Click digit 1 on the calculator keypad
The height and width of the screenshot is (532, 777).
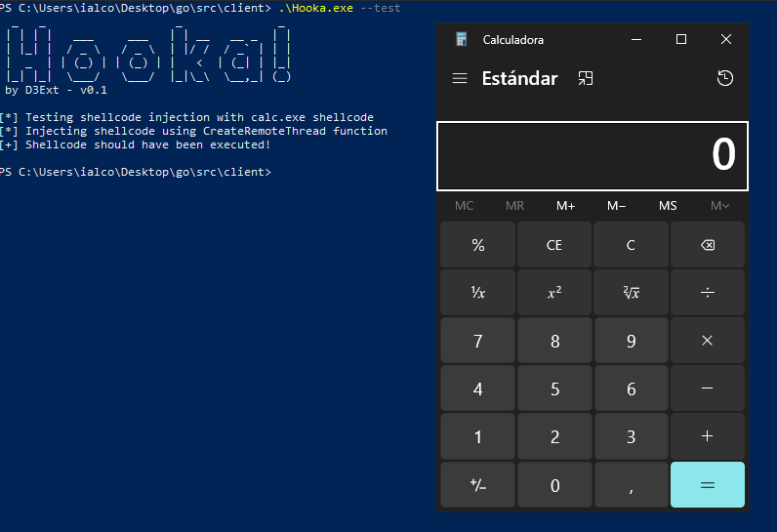point(477,436)
